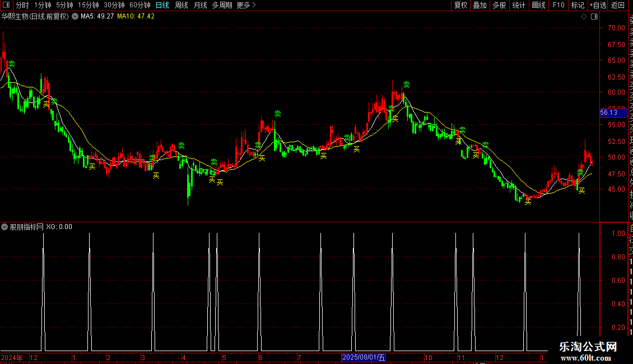The height and width of the screenshot is (364, 633).
Task: Click the 标记 mark button
Action: pyautogui.click(x=578, y=5)
